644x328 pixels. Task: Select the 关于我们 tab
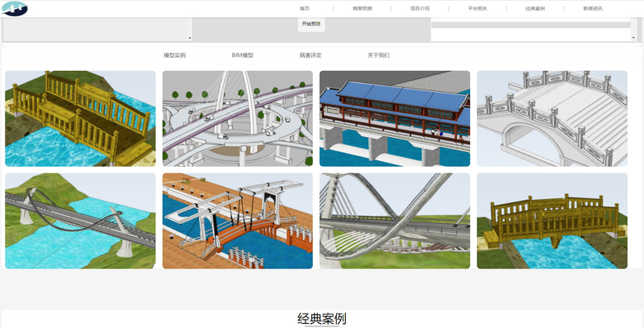[x=378, y=56]
